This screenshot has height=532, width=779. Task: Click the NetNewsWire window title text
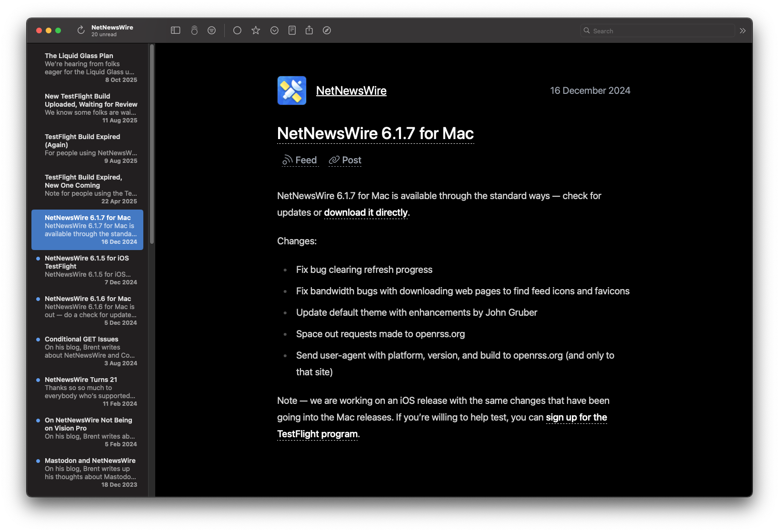112,28
